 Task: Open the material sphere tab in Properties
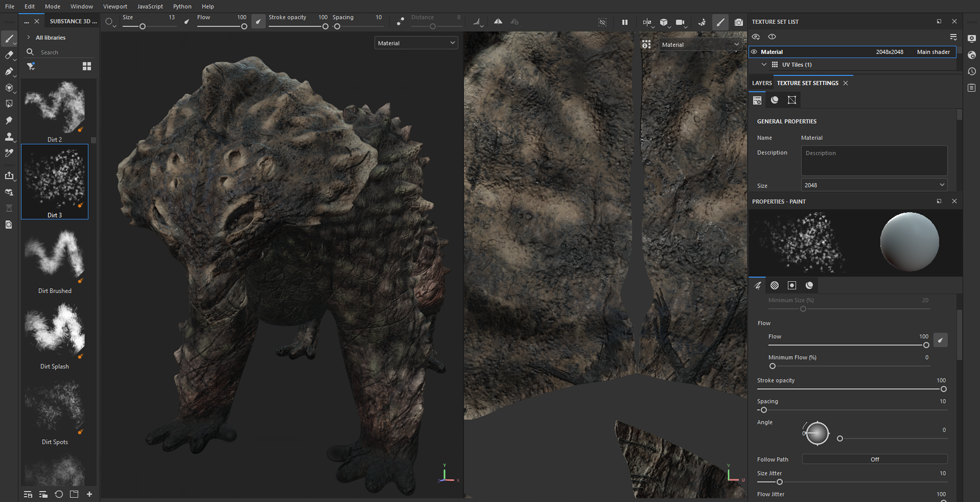[810, 285]
